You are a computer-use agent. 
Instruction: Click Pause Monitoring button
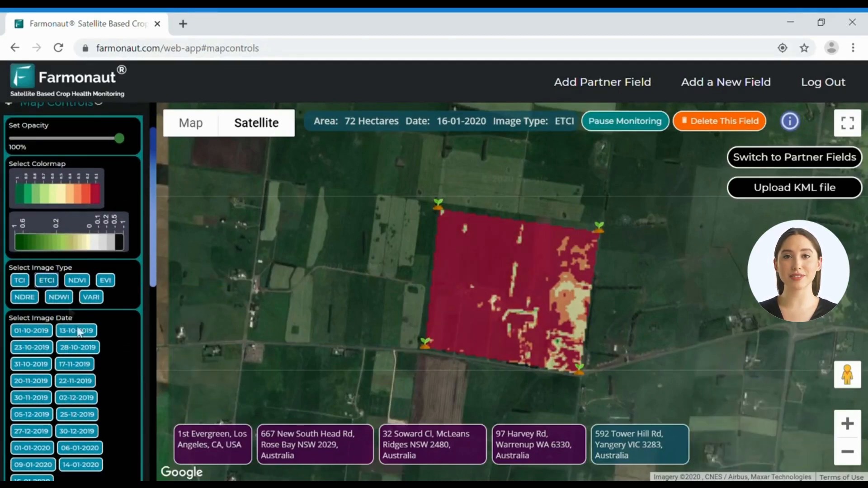coord(625,121)
